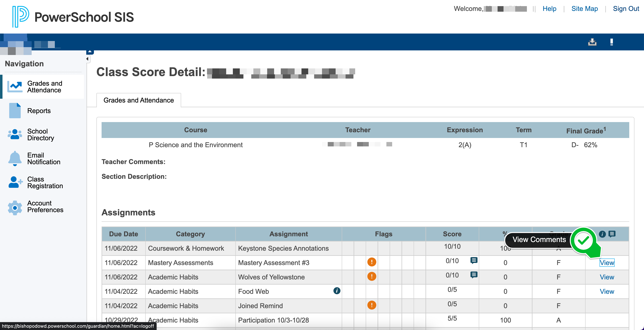Open comment bubble beside Wolves of Yellowstone score
Image resolution: width=644 pixels, height=330 pixels.
[474, 275]
